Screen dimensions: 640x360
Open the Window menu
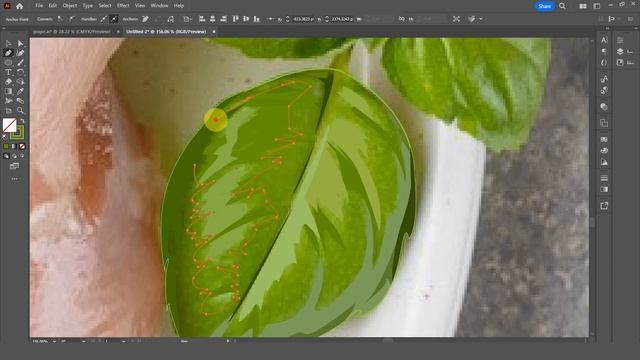tap(159, 6)
